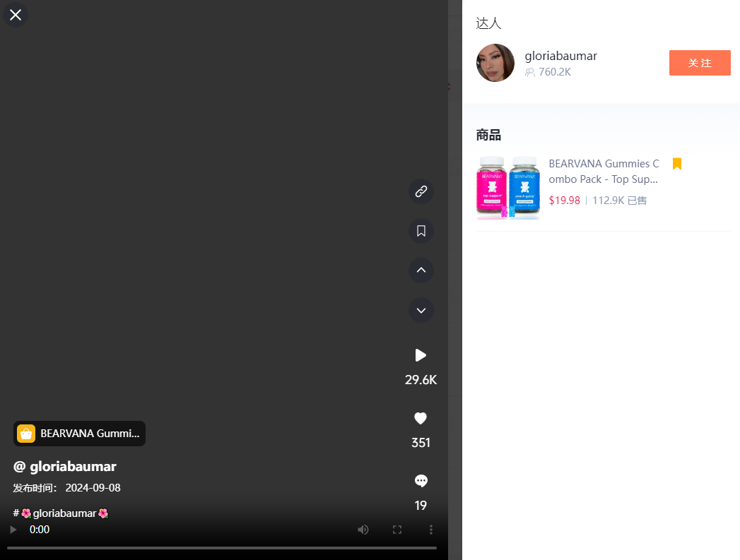Open gloriabaumar's avatar picture
Viewport: 740px width, 560px height.
pyautogui.click(x=495, y=63)
